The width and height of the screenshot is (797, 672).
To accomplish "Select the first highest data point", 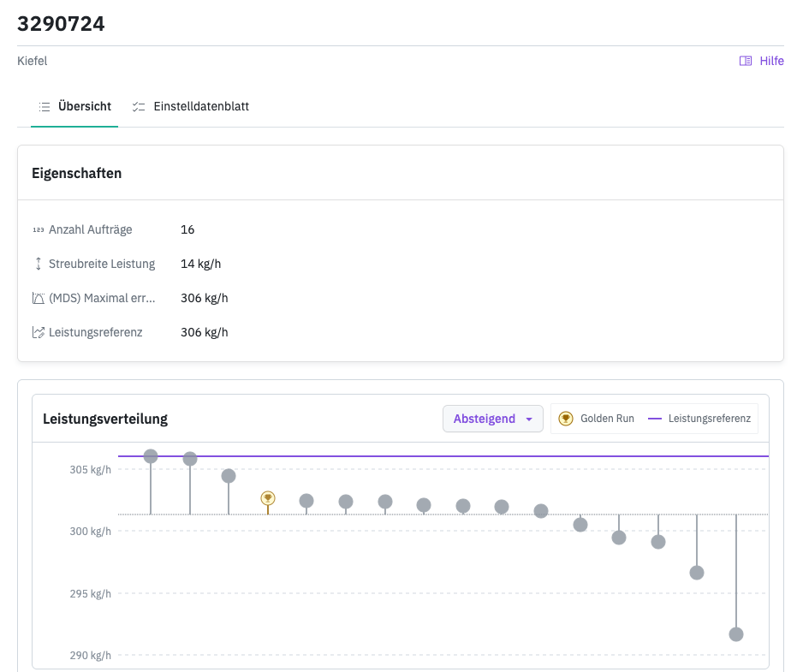I will coord(151,456).
